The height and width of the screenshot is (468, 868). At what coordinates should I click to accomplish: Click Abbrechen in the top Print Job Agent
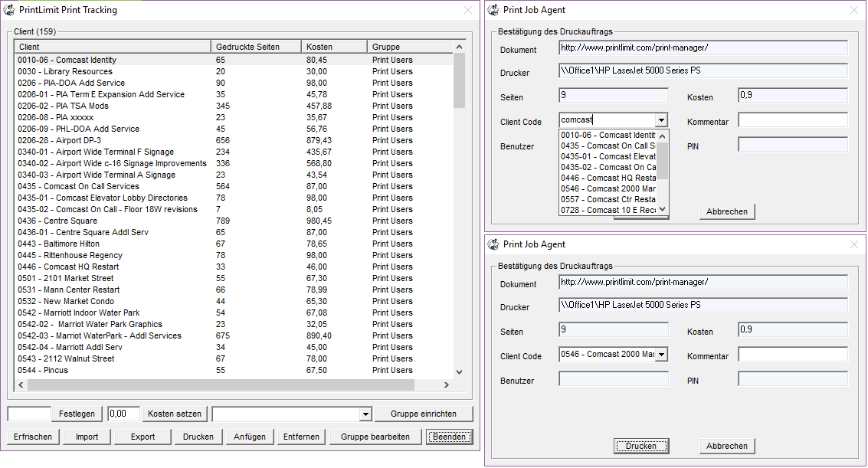[727, 212]
